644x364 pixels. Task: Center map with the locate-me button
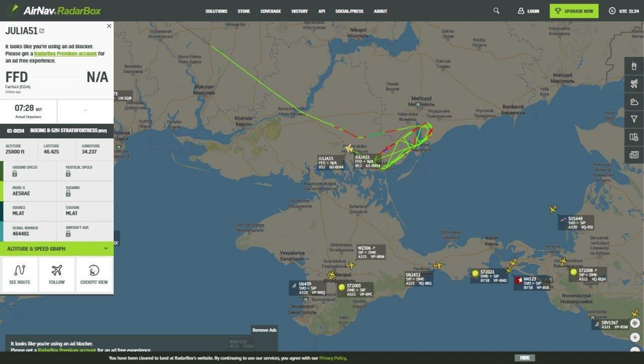coord(635,323)
